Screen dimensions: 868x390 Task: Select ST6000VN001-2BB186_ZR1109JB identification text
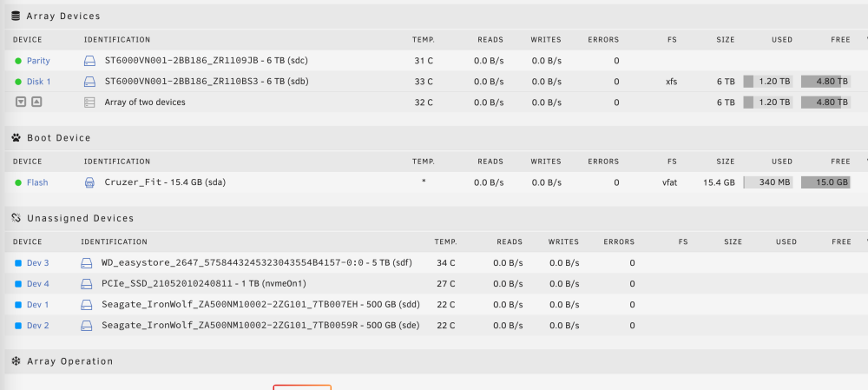[206, 61]
